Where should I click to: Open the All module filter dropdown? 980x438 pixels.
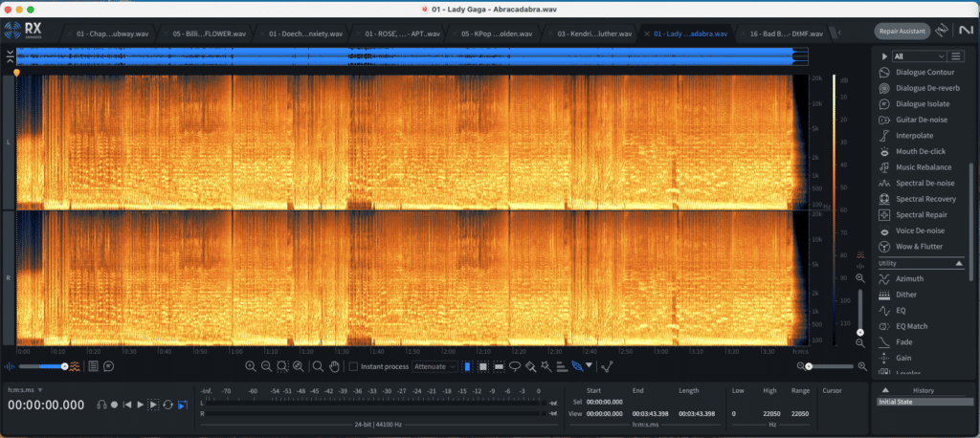tap(919, 56)
